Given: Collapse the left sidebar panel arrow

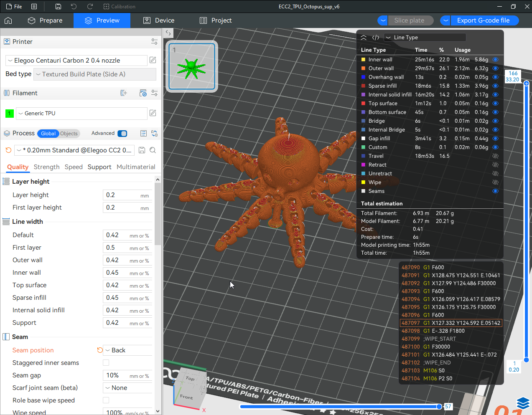Looking at the screenshot, I should click(168, 33).
